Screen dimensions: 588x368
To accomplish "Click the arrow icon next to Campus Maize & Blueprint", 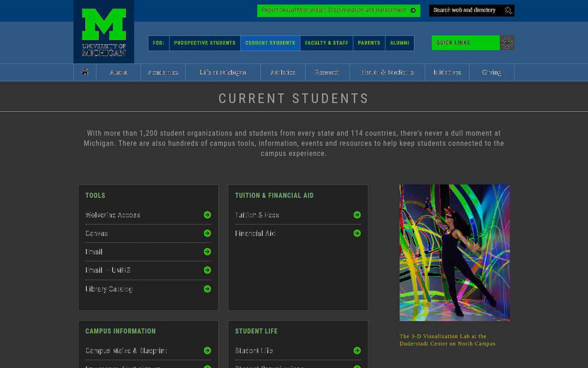I will pyautogui.click(x=208, y=351).
